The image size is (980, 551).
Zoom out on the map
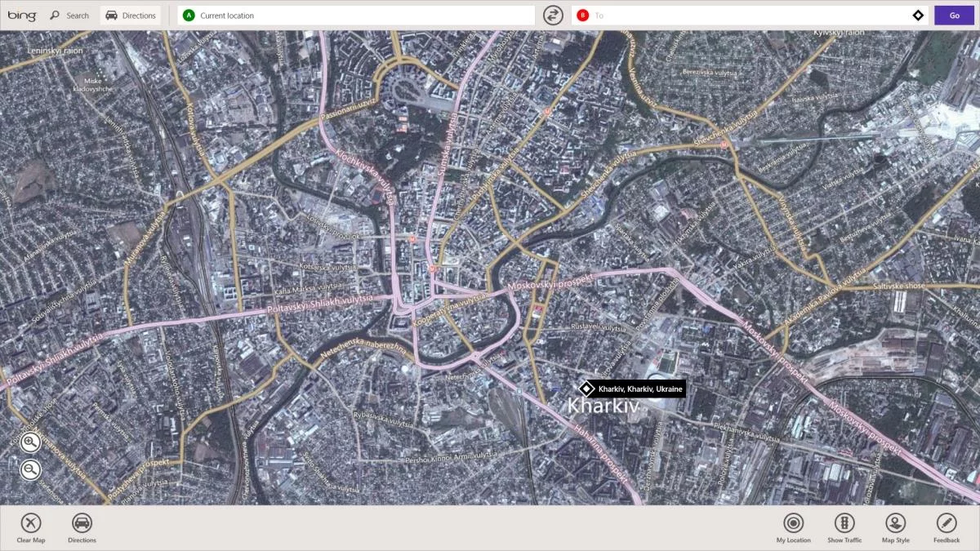coord(30,469)
